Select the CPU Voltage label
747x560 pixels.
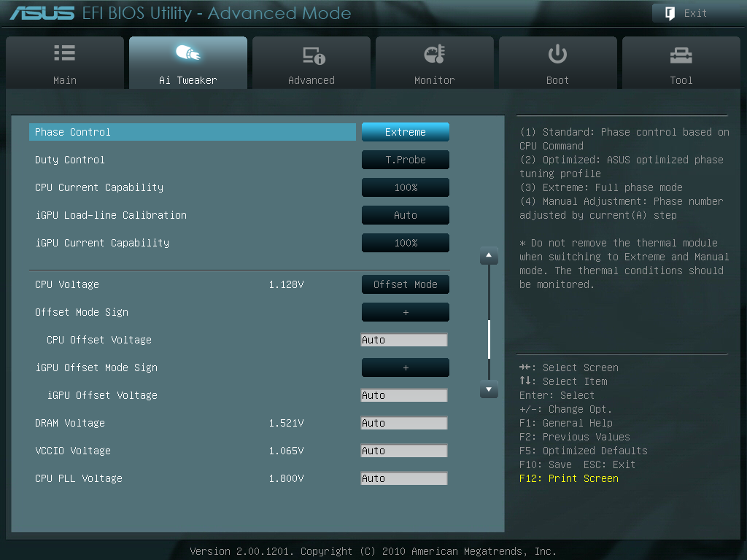(67, 284)
